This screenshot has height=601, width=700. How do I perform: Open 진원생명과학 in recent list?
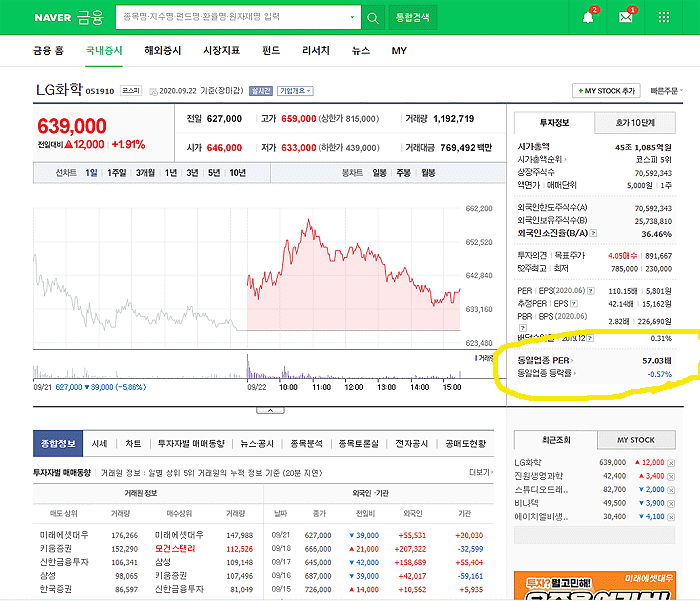538,476
